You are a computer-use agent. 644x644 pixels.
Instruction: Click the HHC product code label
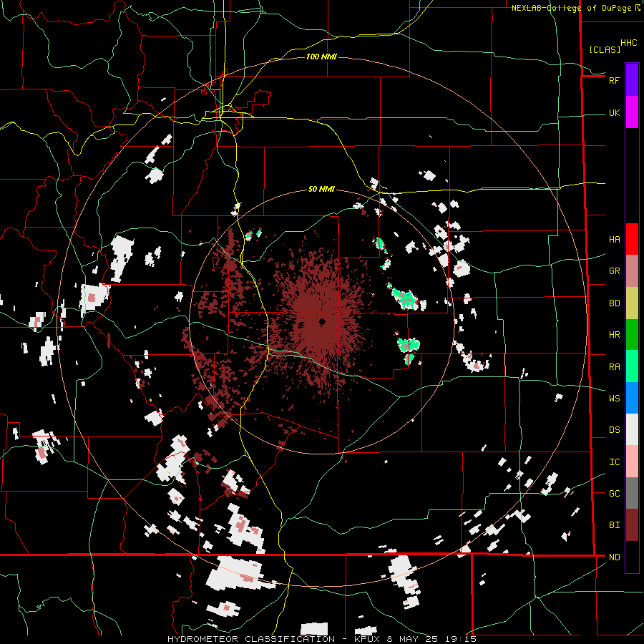(629, 43)
